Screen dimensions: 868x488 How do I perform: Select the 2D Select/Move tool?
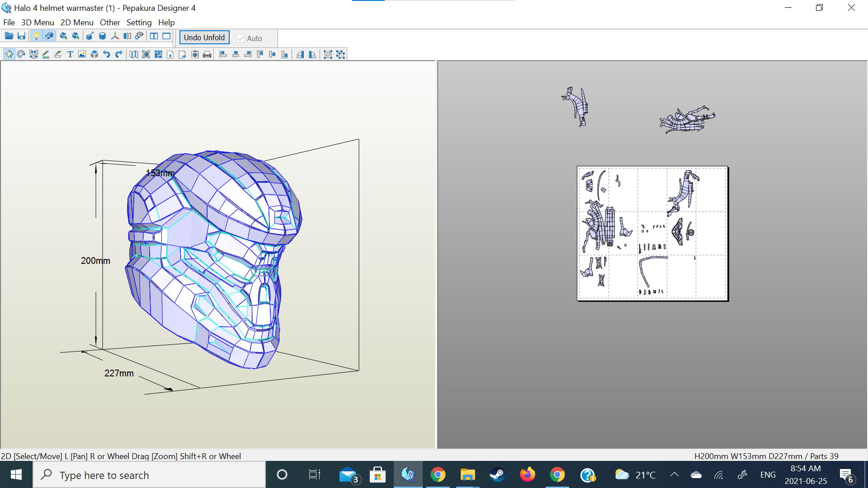(9, 54)
